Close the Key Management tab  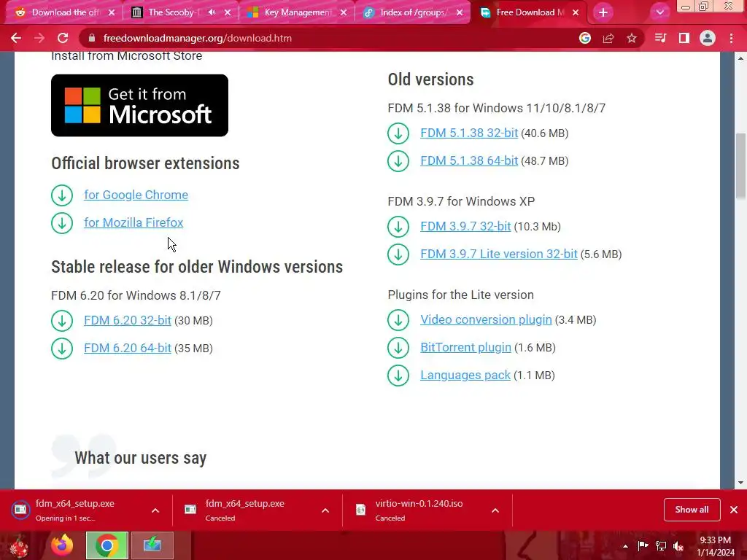click(344, 12)
